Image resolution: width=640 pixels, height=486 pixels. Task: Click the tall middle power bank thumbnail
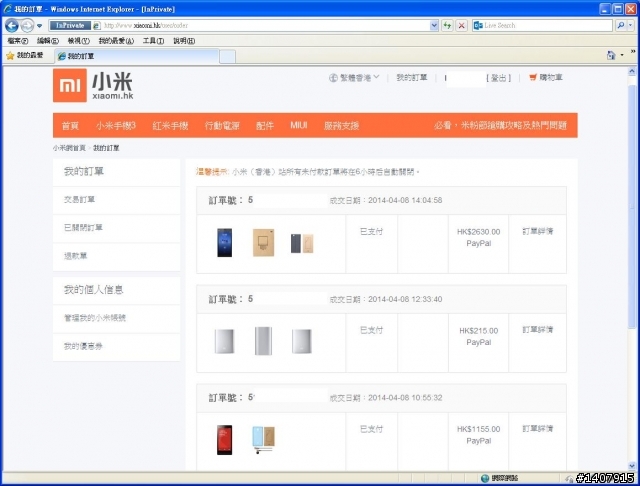(x=263, y=341)
